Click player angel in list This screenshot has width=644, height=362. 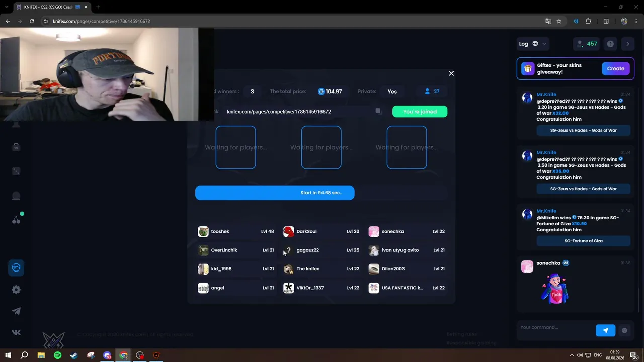pyautogui.click(x=236, y=288)
